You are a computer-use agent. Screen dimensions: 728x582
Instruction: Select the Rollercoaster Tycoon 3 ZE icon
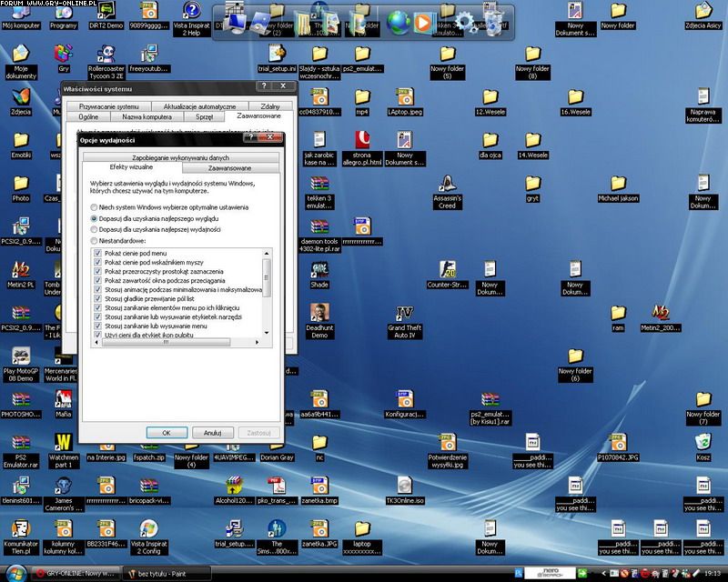click(x=106, y=62)
